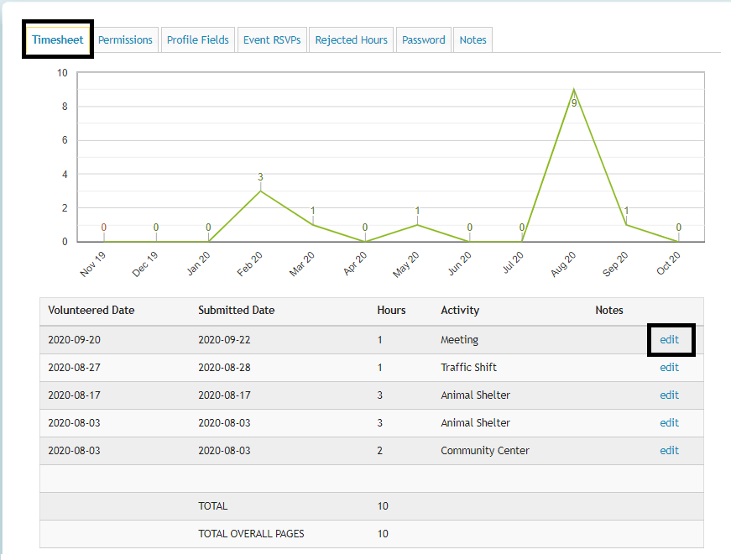Click the Volunteered Date column header

coord(91,311)
